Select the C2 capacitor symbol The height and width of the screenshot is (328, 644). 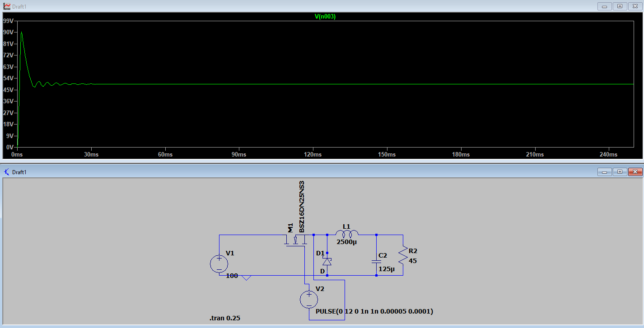(376, 261)
